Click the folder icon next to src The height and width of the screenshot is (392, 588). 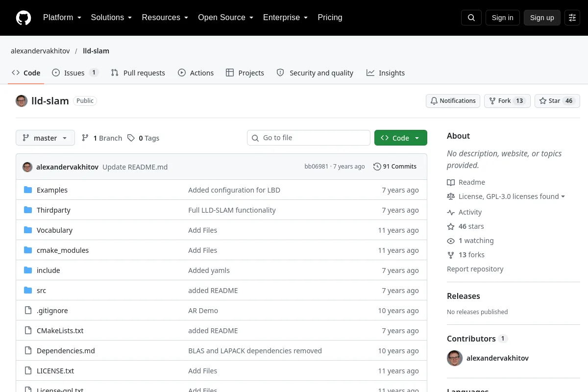pos(28,291)
